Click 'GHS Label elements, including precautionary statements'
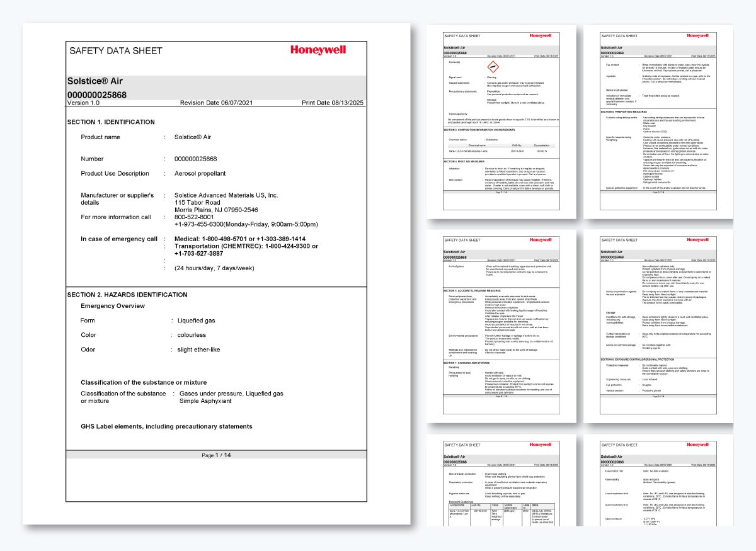756x551 pixels. (x=166, y=427)
